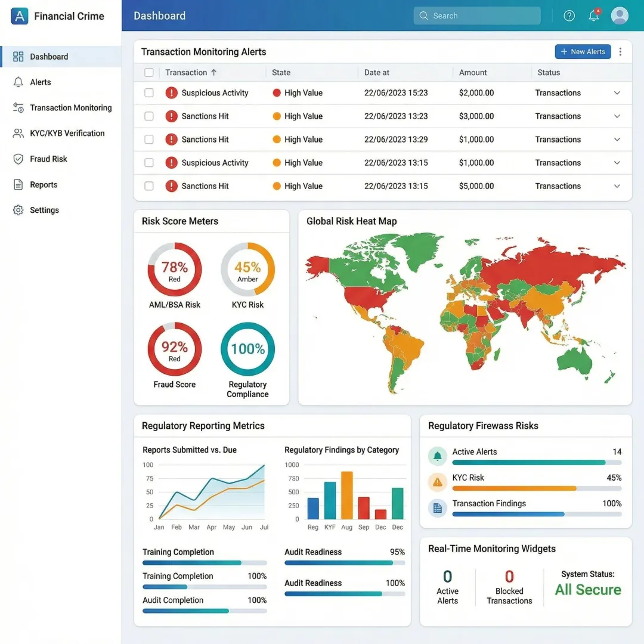Click alert icon of 13:29 Sanctions Hit

(x=171, y=139)
